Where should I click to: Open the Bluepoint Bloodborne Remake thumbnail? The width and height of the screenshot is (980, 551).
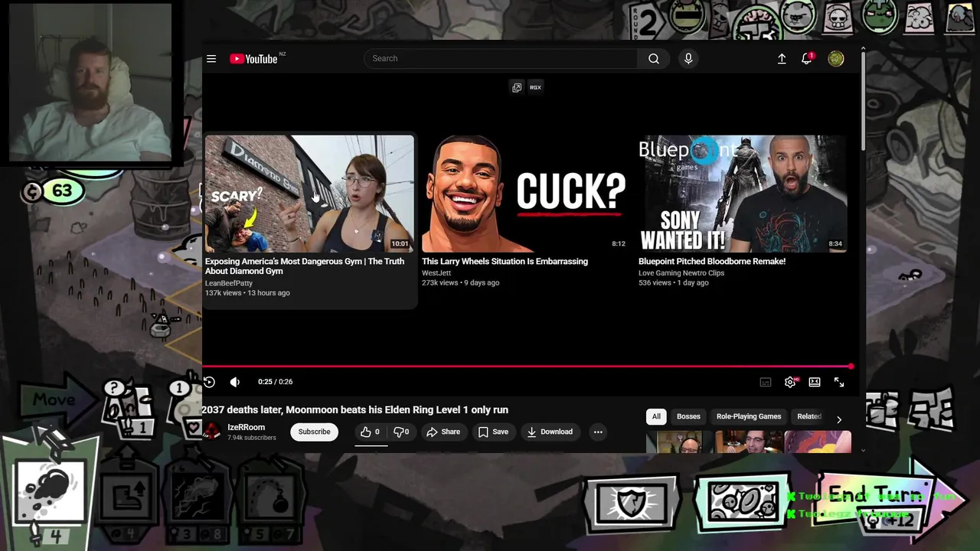(x=743, y=194)
